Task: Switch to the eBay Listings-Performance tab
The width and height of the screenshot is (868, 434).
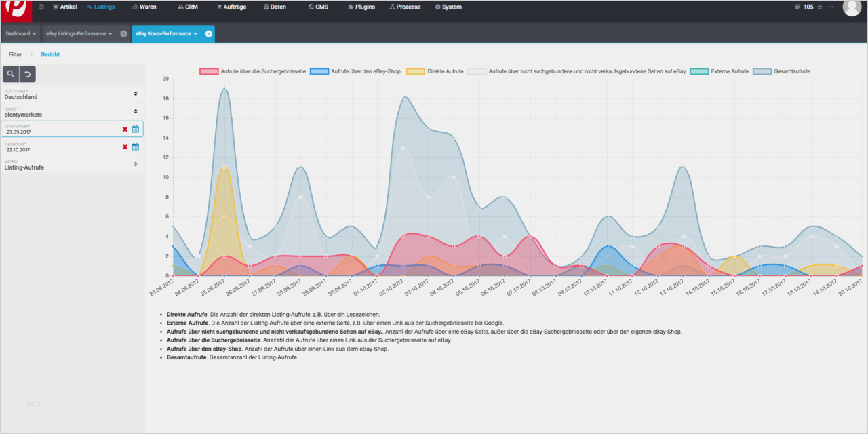Action: (79, 33)
